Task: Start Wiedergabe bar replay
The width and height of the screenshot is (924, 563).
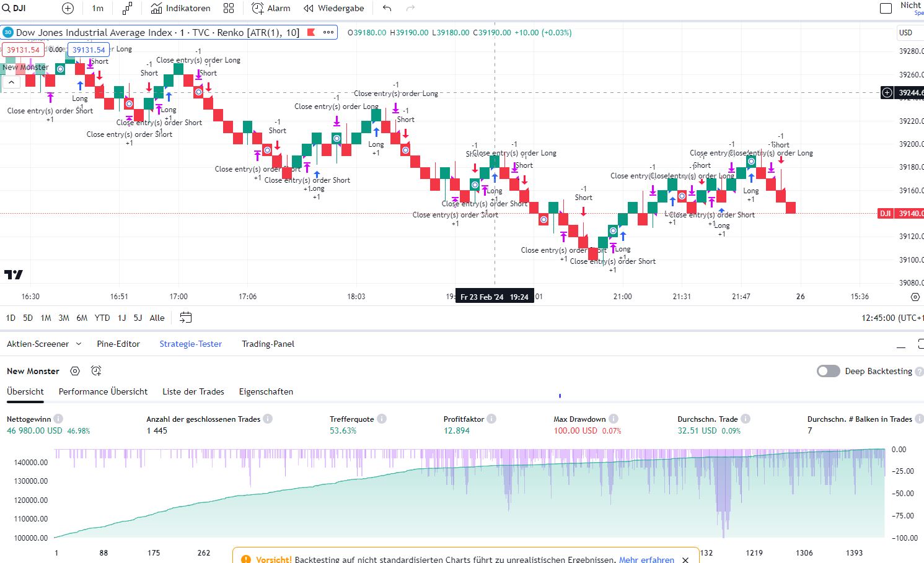Action: click(334, 9)
